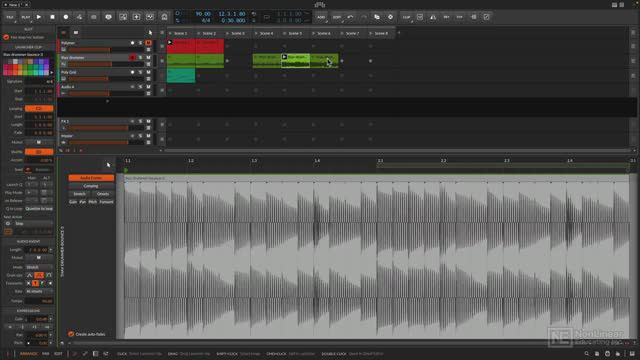Click the Gain expression button in the editor

pos(73,202)
